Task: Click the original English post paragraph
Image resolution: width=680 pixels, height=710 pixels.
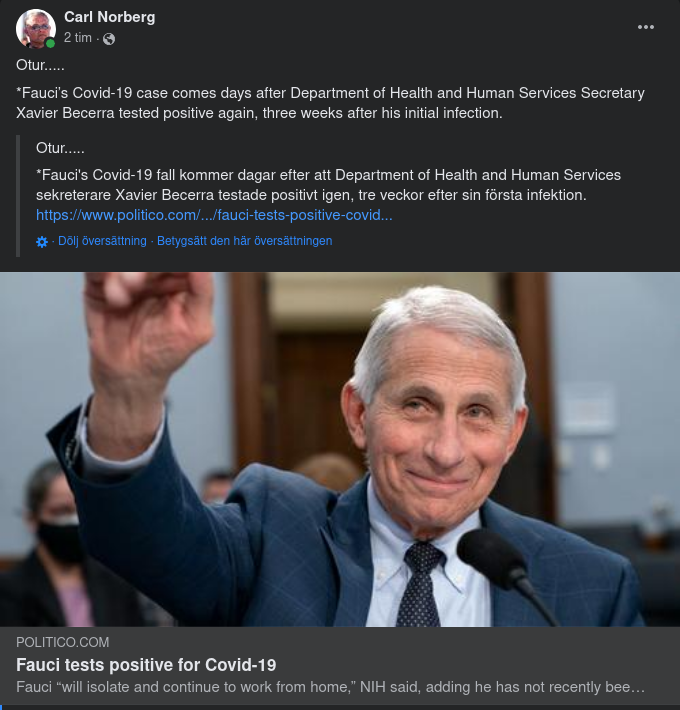Action: pyautogui.click(x=330, y=103)
